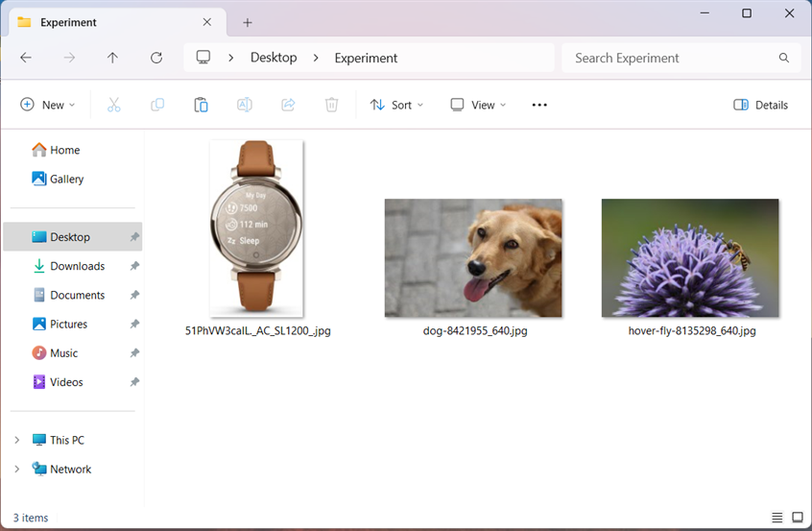Click the Delete trash icon
Viewport: 812px width, 531px height.
coord(331,105)
